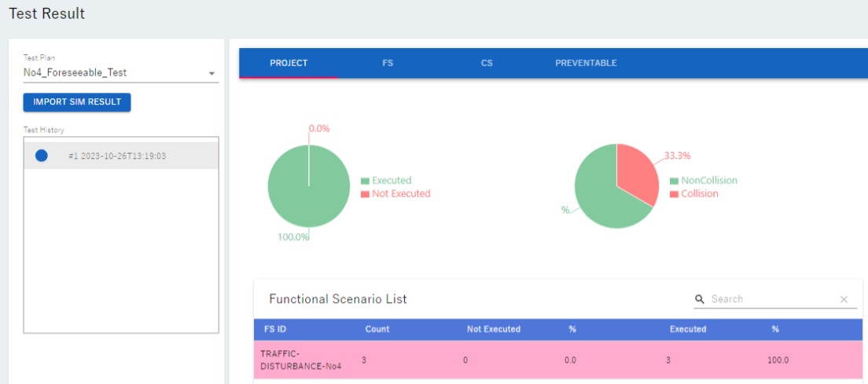The width and height of the screenshot is (868, 384).
Task: Open the CS tab
Action: (x=487, y=63)
